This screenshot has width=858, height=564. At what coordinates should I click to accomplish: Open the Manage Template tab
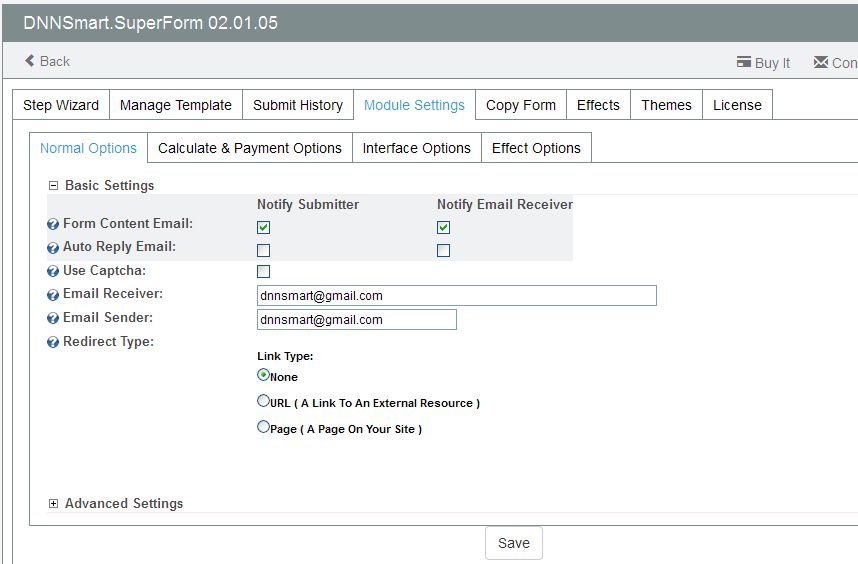[176, 104]
